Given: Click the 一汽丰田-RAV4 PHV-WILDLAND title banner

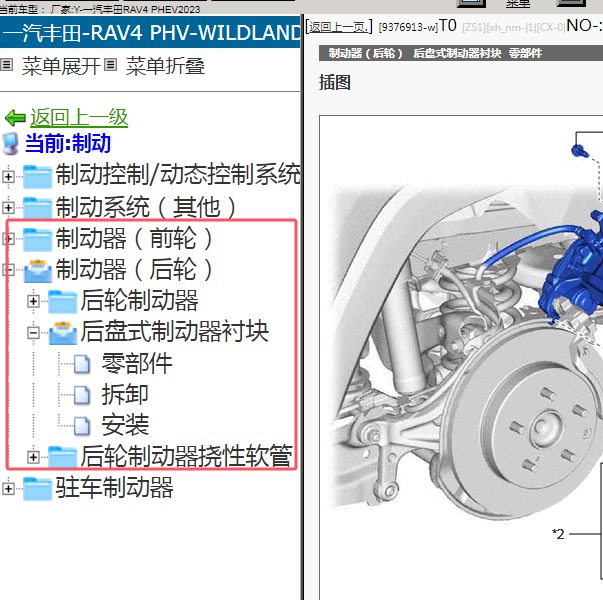Looking at the screenshot, I should (x=150, y=32).
